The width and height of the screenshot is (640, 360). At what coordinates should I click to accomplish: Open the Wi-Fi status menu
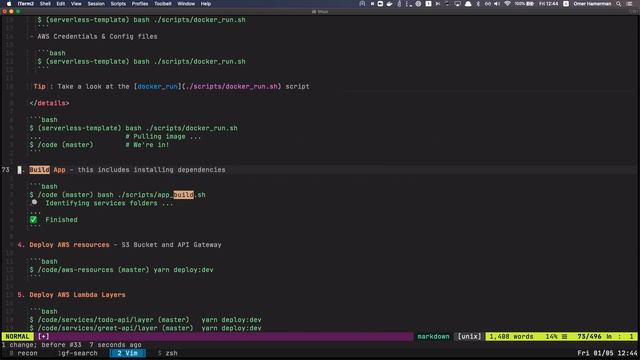[507, 4]
